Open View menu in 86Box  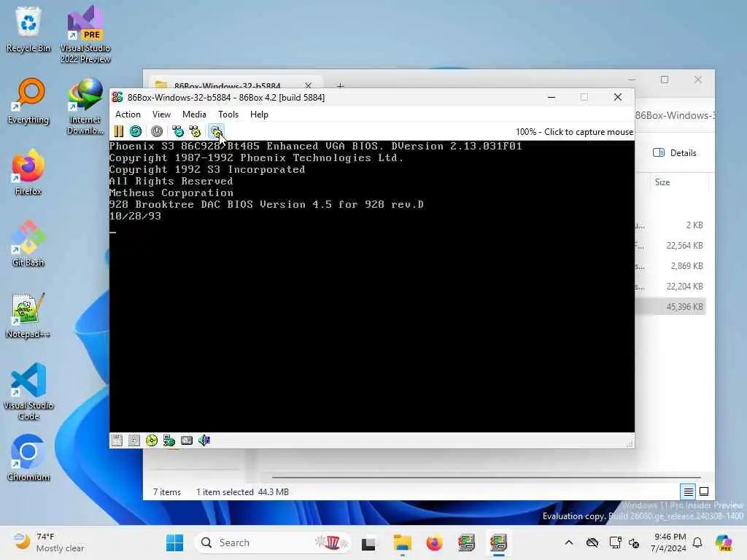(161, 114)
